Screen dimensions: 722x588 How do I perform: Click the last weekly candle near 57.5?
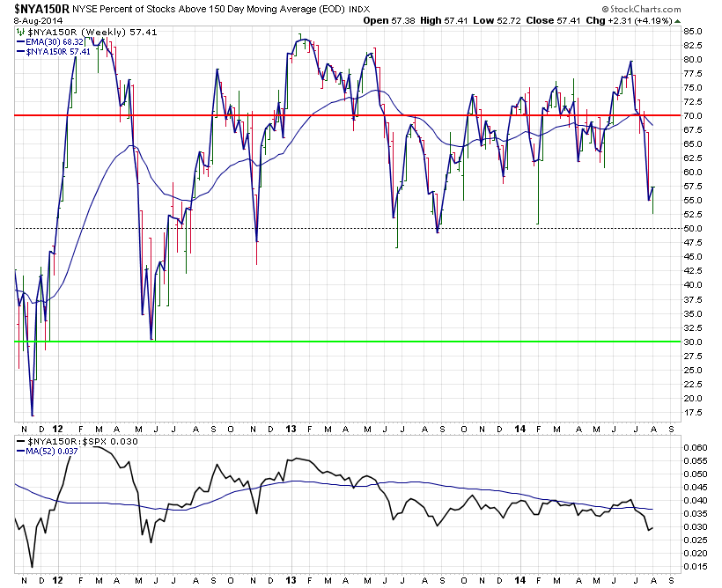[x=653, y=200]
